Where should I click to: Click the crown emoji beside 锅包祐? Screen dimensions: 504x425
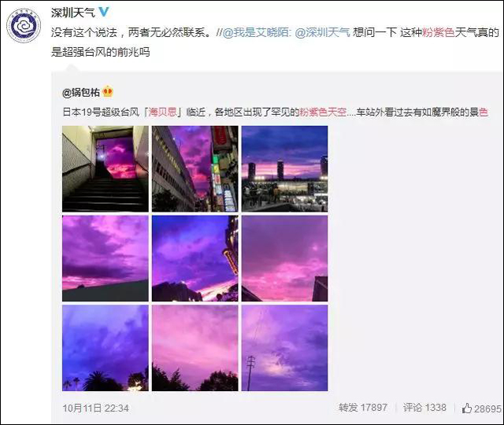(x=108, y=92)
